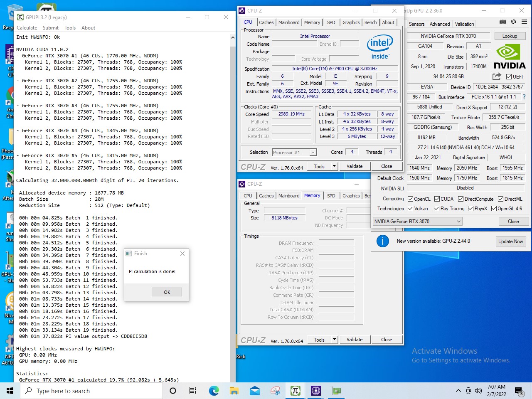
Task: Click the GPU-Z BIOS share/export icon
Action: point(497,76)
